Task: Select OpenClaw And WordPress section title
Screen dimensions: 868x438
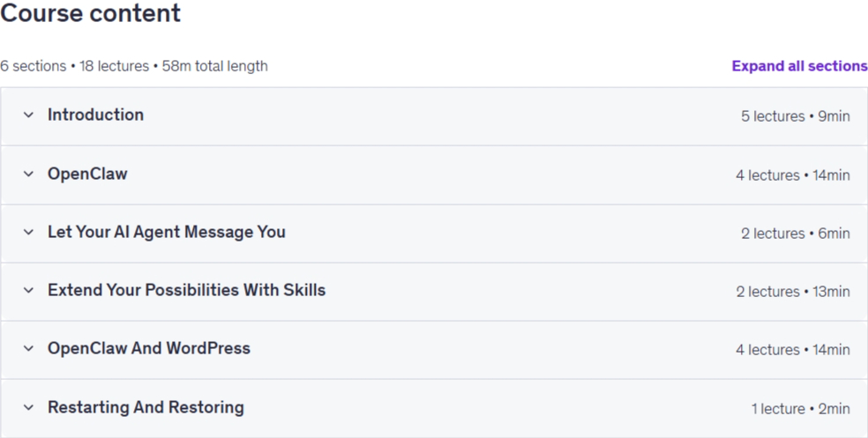Action: (x=149, y=348)
